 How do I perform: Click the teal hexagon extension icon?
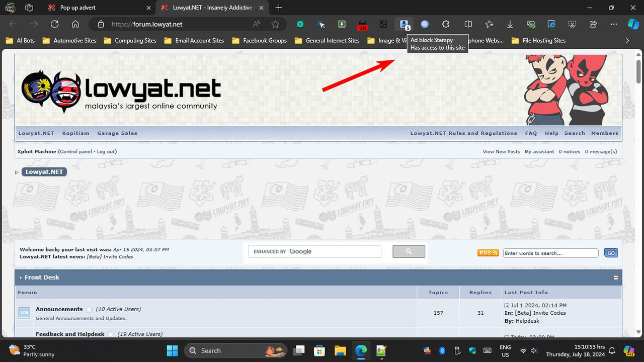point(300,24)
